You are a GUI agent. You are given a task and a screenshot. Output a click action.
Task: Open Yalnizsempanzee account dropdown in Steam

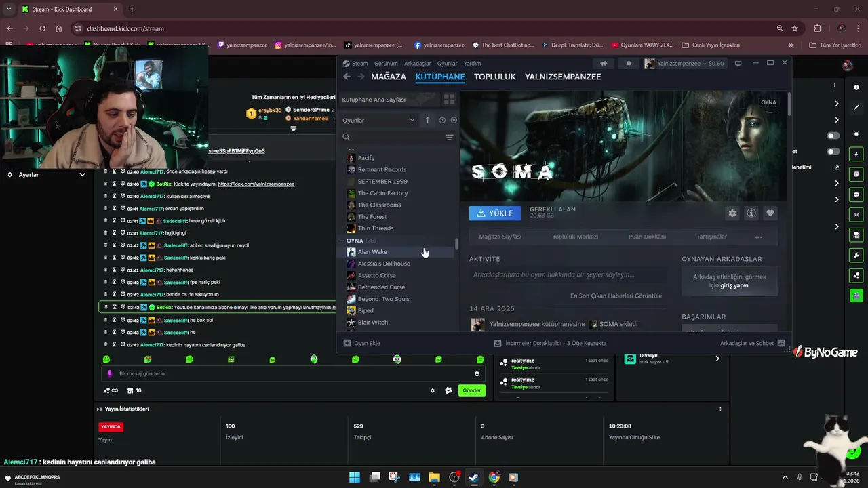coord(684,63)
